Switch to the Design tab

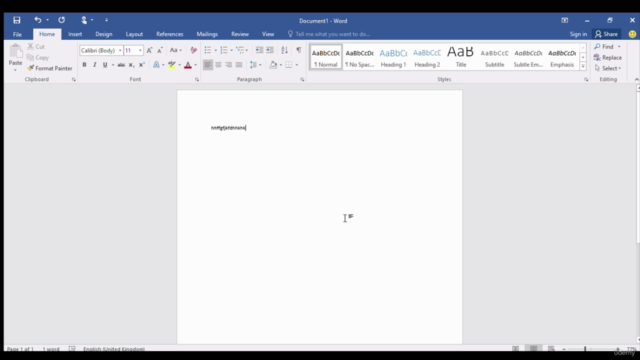pos(104,34)
